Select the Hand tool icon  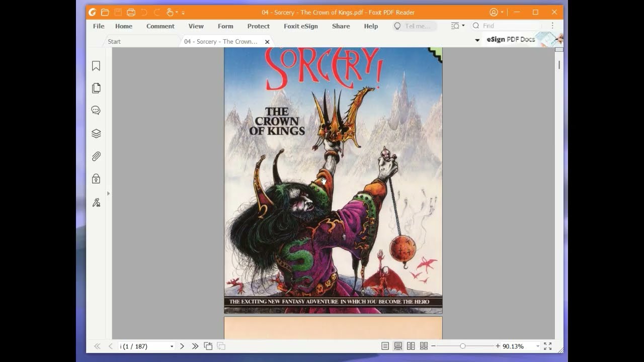click(x=170, y=12)
